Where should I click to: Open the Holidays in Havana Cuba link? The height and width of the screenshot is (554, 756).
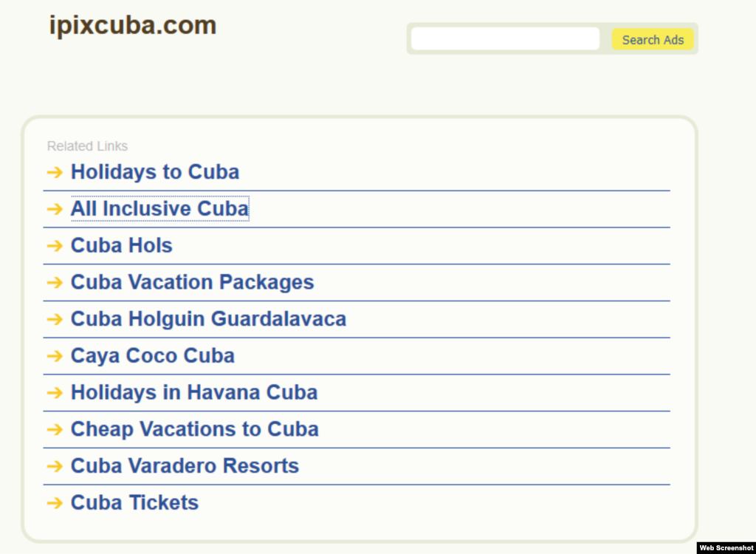[194, 392]
